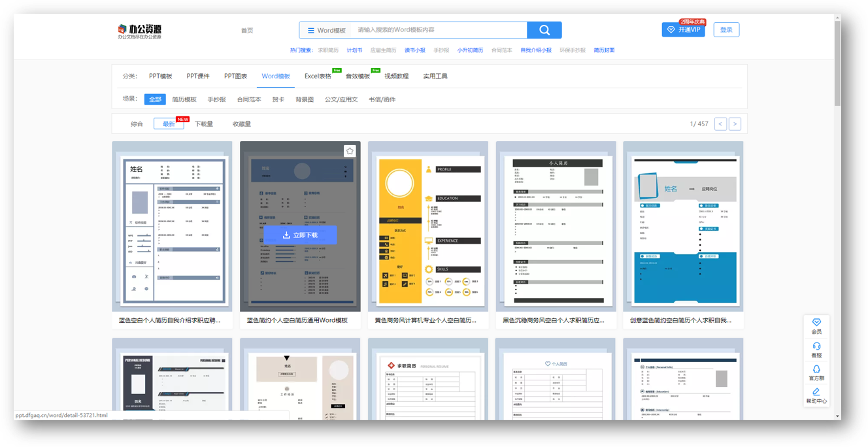Filter scene by 背景图
Screen dimensions: 868x447
[x=305, y=100]
